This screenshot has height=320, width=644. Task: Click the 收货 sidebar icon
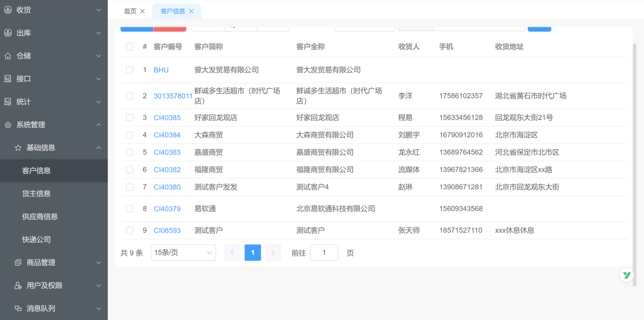8,10
